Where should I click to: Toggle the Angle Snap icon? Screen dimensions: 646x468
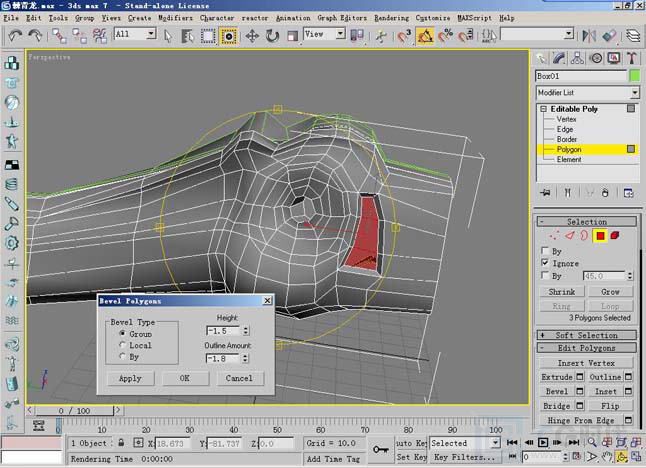425,36
